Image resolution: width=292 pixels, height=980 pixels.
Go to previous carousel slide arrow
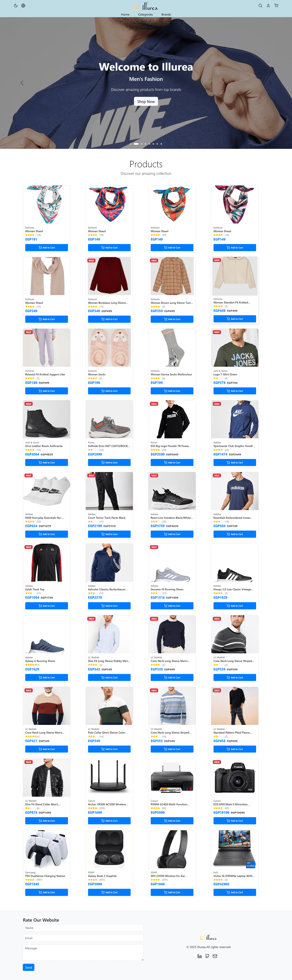(x=22, y=83)
